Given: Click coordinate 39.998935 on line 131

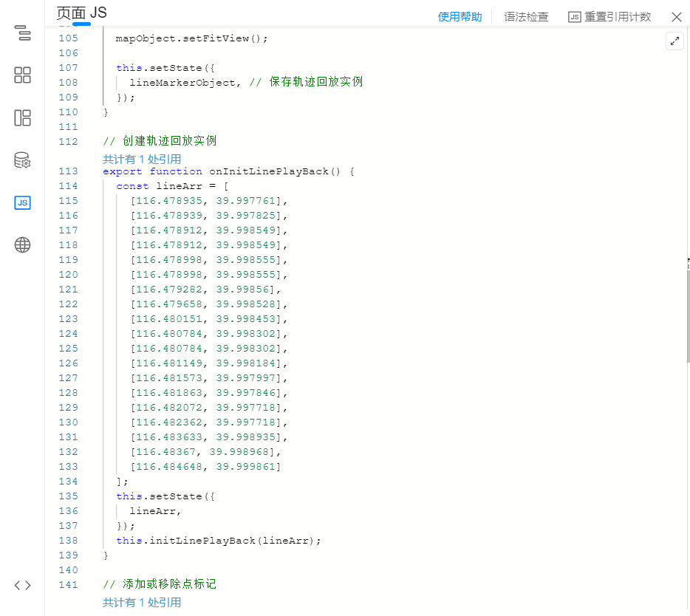Looking at the screenshot, I should click(245, 437).
